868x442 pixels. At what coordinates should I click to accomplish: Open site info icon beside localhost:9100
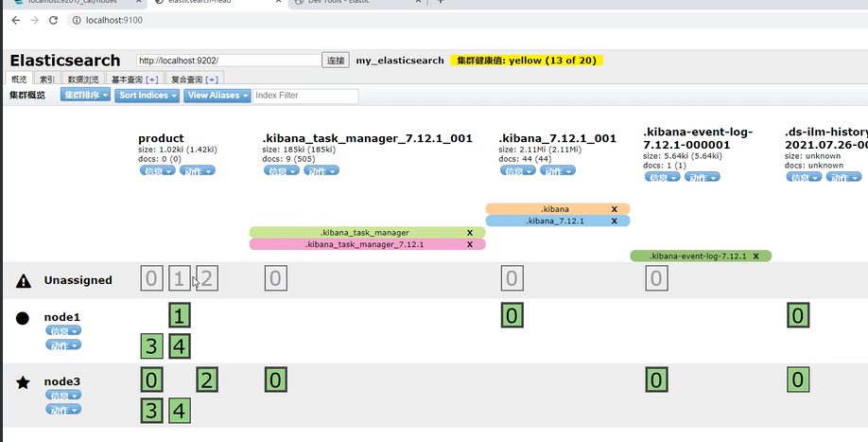[x=77, y=21]
